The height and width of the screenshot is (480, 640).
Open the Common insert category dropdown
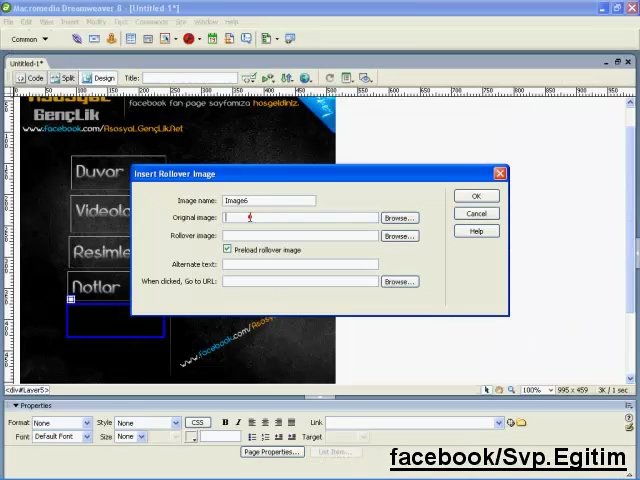(x=29, y=39)
